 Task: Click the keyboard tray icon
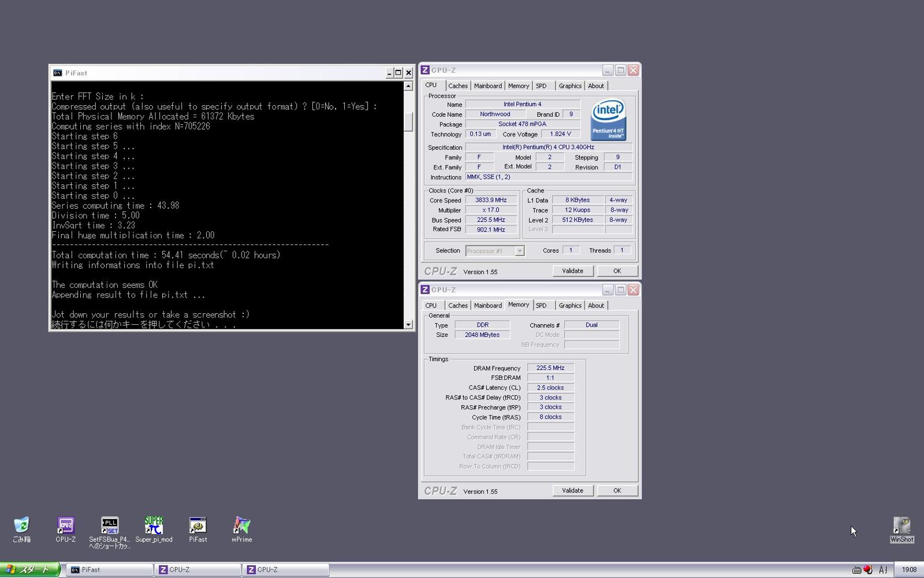[x=856, y=570]
